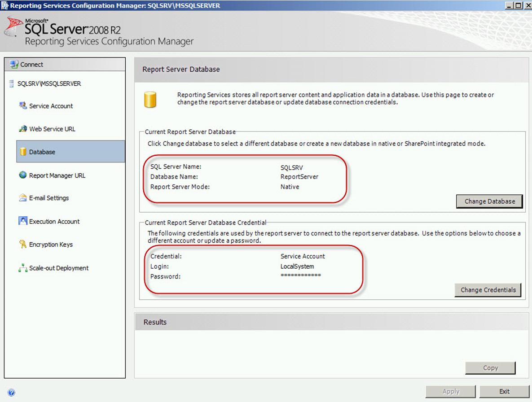Click the 'SQL Server Name:' label
The image size is (532, 402).
click(x=176, y=166)
